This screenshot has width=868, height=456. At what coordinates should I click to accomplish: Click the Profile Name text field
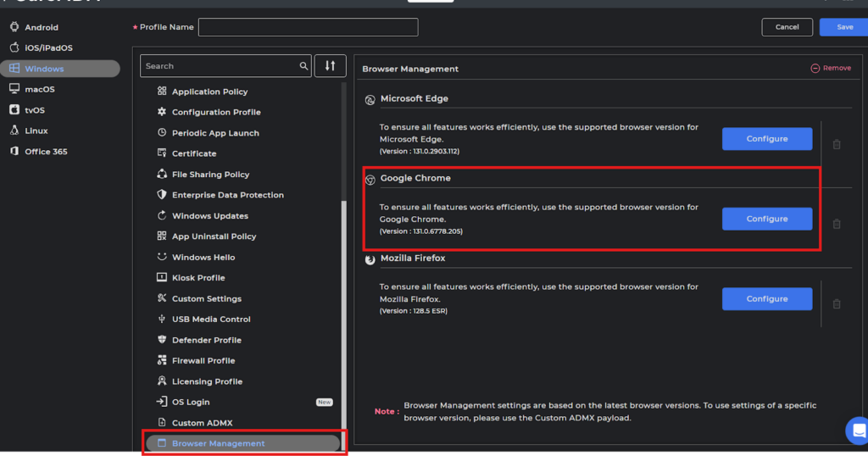(x=308, y=27)
